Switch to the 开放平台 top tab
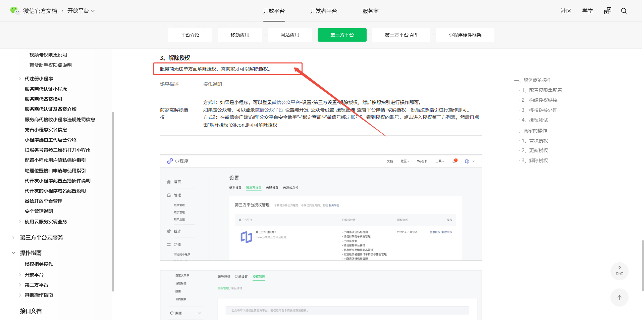Image resolution: width=644 pixels, height=320 pixels. pyautogui.click(x=274, y=11)
